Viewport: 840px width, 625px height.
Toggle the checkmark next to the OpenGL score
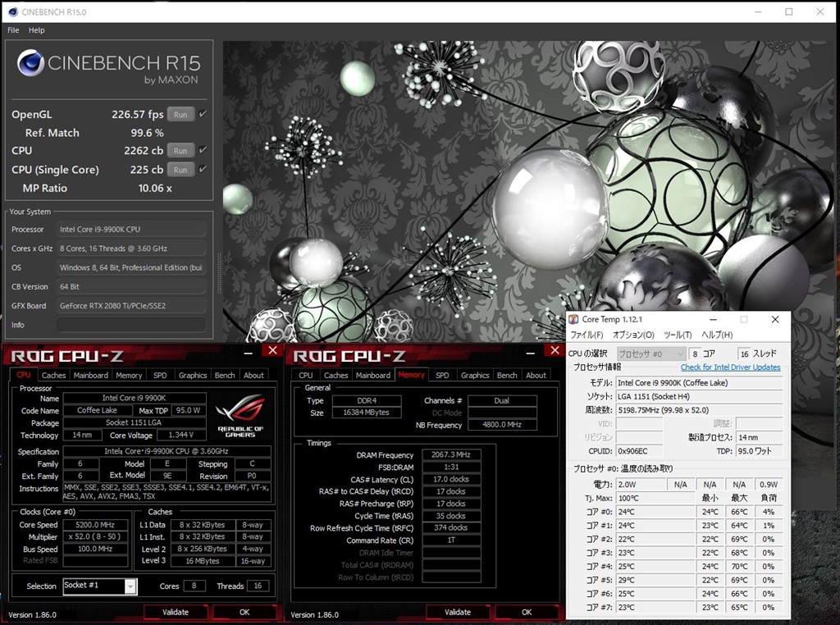pos(203,114)
